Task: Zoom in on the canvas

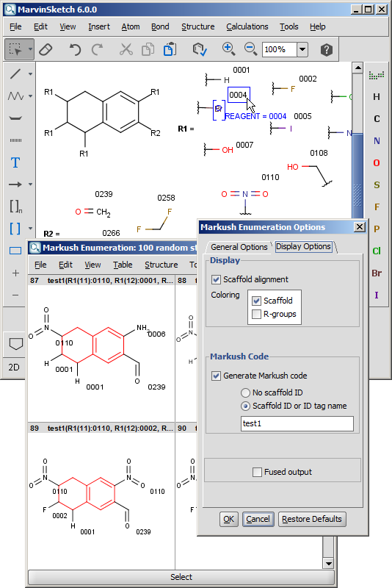Action: tap(228, 49)
